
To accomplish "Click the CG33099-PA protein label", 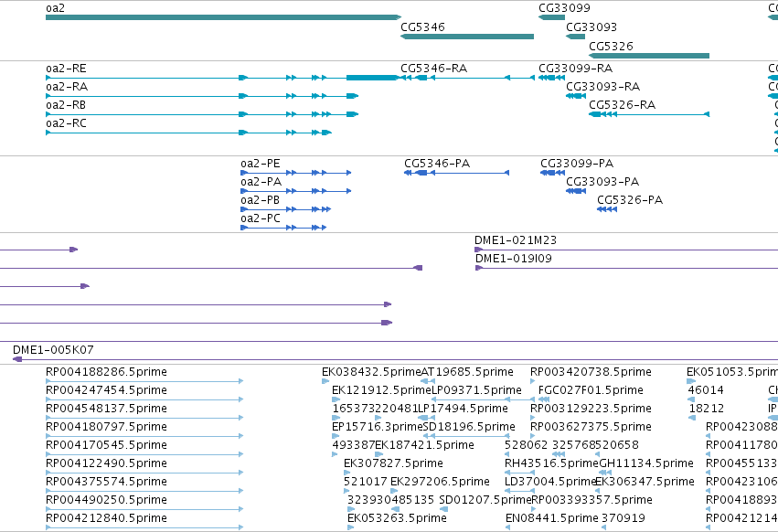I will coord(577,164).
